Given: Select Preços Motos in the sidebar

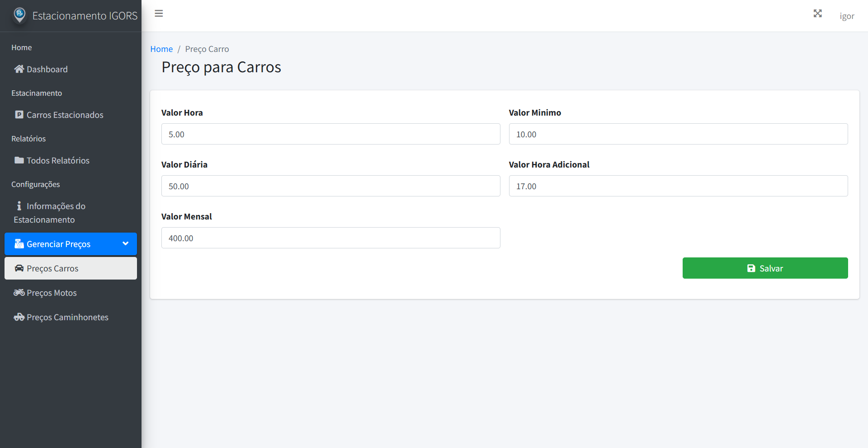Looking at the screenshot, I should [x=51, y=292].
